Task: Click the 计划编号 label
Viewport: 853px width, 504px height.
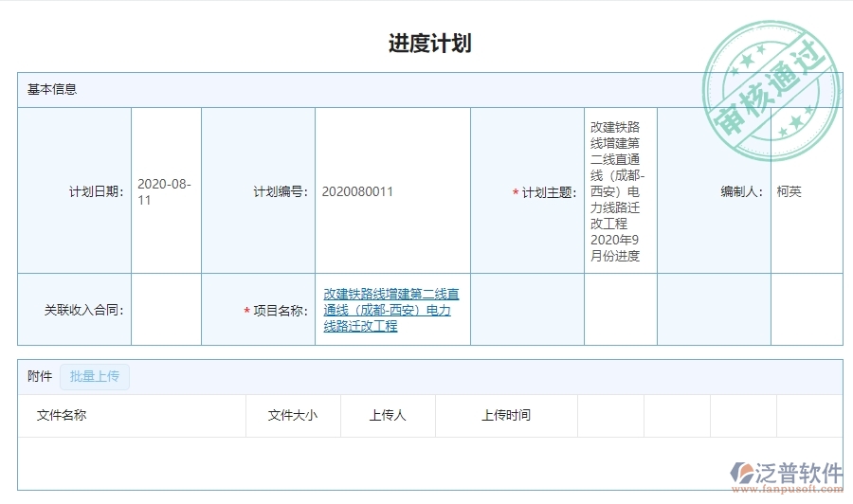Action: tap(281, 192)
